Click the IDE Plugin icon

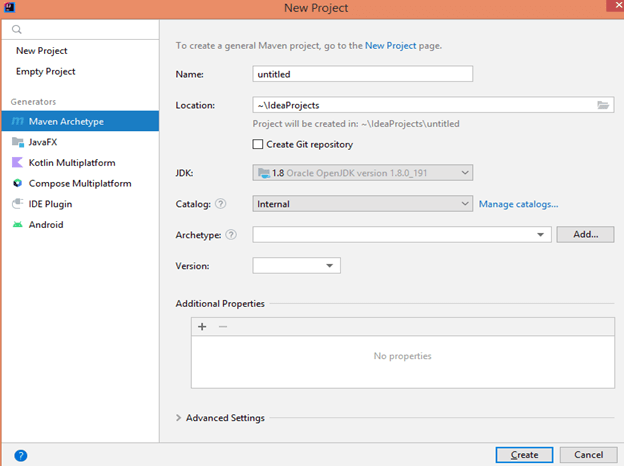click(18, 204)
